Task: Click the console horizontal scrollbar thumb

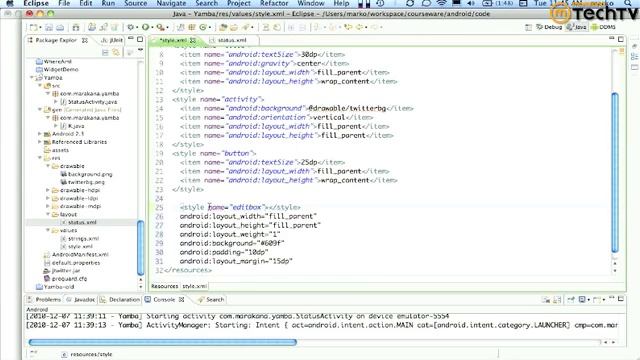Action: [x=162, y=342]
